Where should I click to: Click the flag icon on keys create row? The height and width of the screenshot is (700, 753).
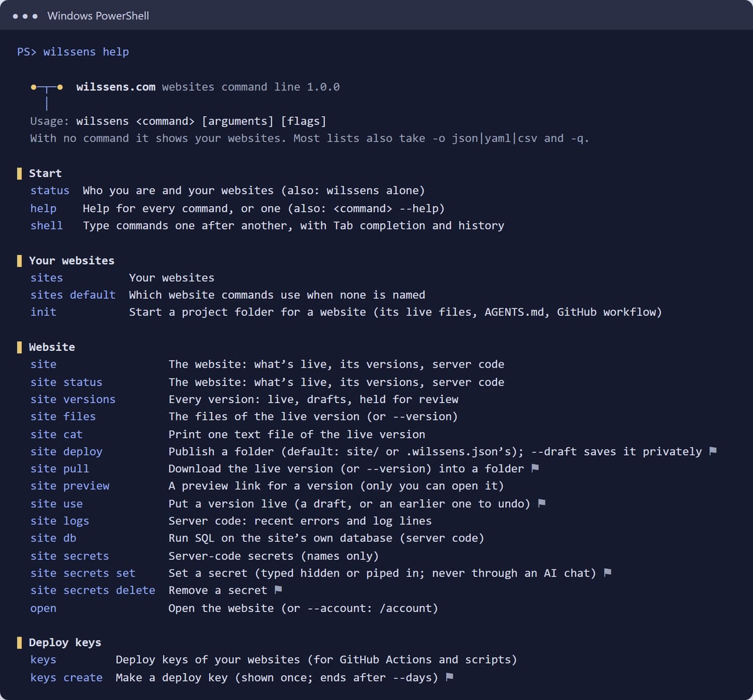coord(449,677)
